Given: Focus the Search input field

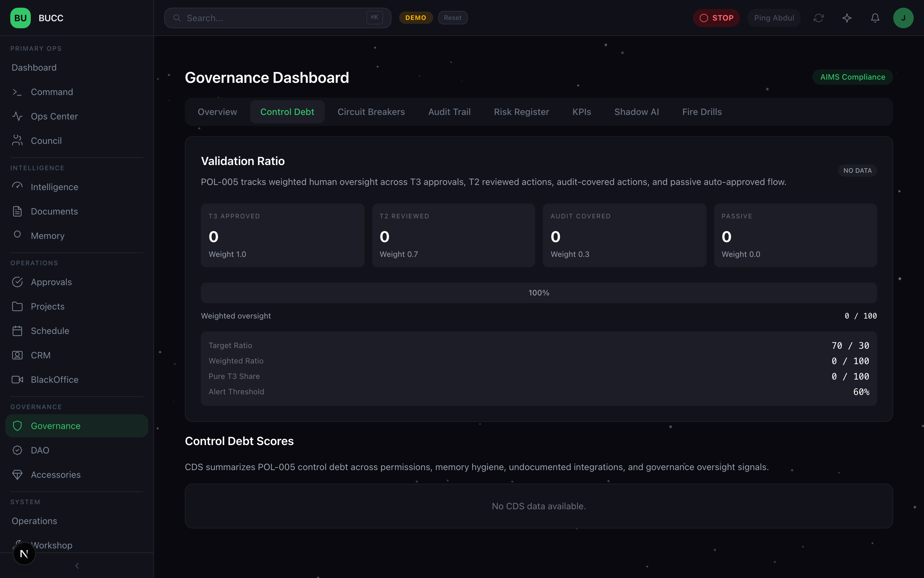Looking at the screenshot, I should (278, 18).
